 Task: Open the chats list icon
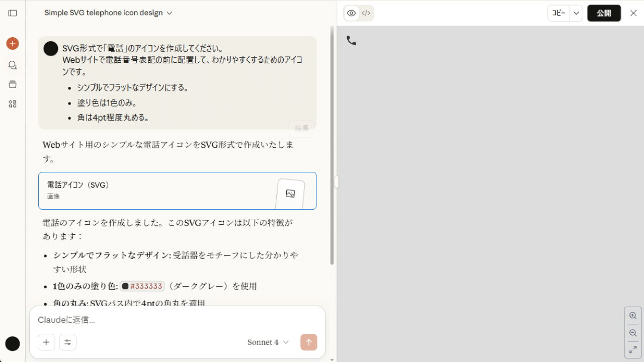(13, 65)
